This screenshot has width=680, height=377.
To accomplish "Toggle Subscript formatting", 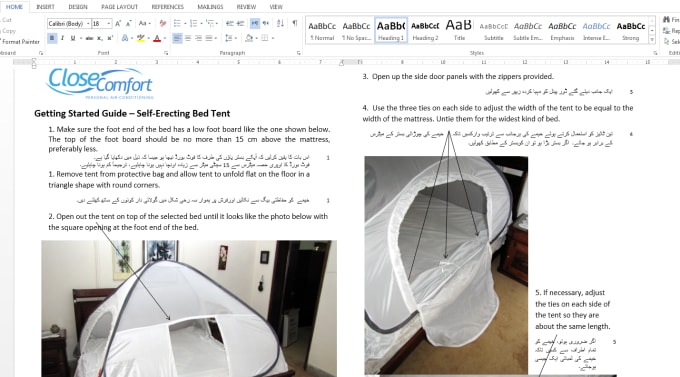I will click(x=100, y=38).
